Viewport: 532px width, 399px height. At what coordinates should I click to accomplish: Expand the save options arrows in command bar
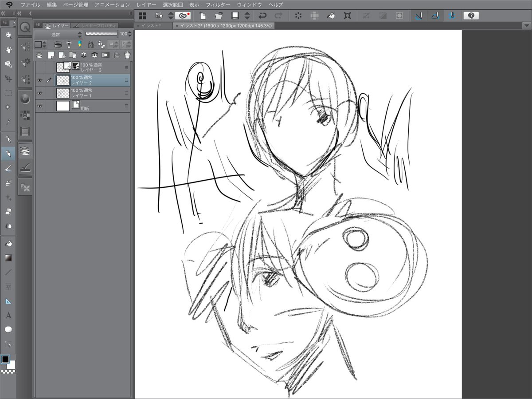pos(247,16)
